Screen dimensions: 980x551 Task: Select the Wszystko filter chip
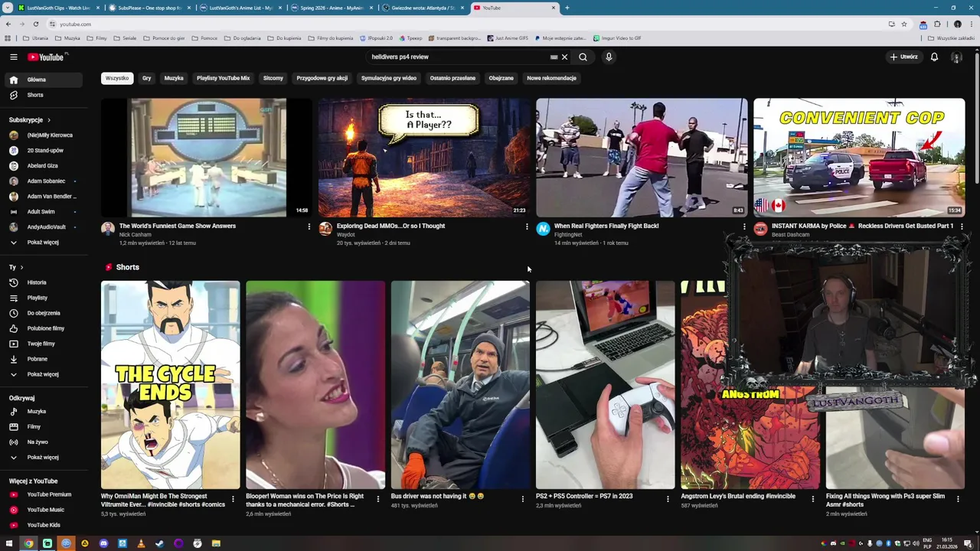pos(117,78)
